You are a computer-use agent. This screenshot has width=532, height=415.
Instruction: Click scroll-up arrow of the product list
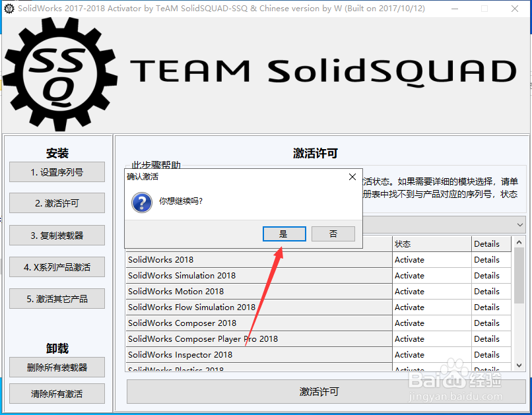519,242
